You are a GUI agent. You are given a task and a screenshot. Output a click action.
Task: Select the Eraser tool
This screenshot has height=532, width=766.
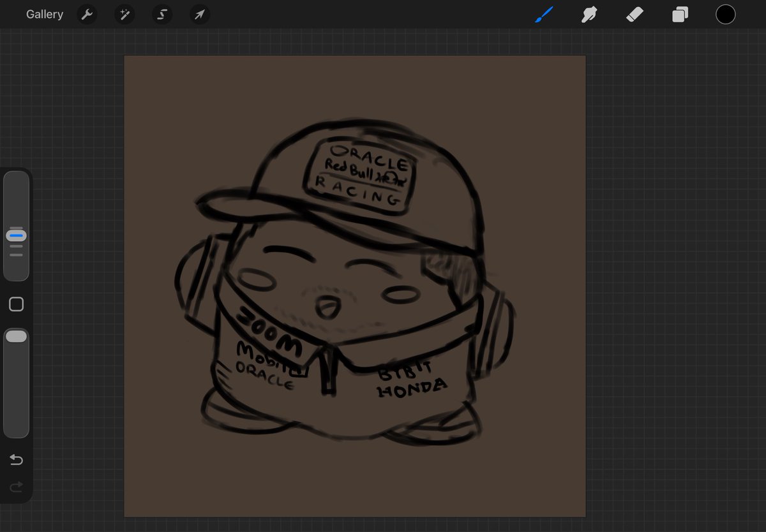coord(635,14)
